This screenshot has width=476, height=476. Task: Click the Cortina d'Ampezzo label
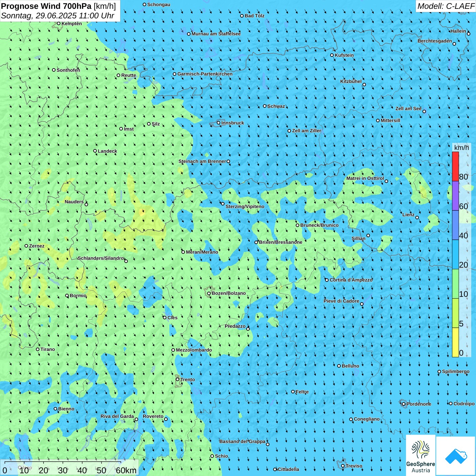click(x=351, y=280)
